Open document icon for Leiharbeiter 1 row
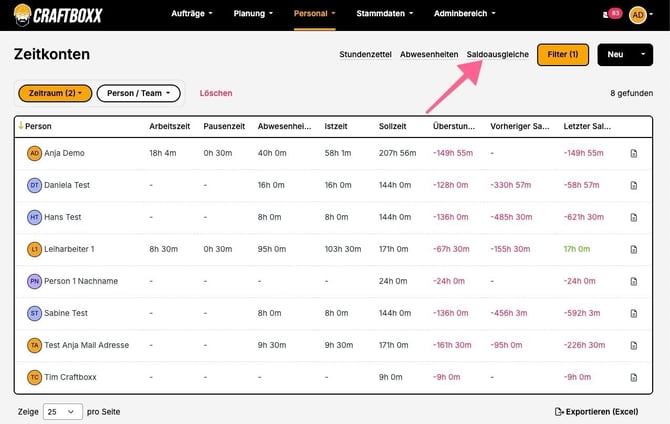The image size is (670, 424). click(x=633, y=249)
